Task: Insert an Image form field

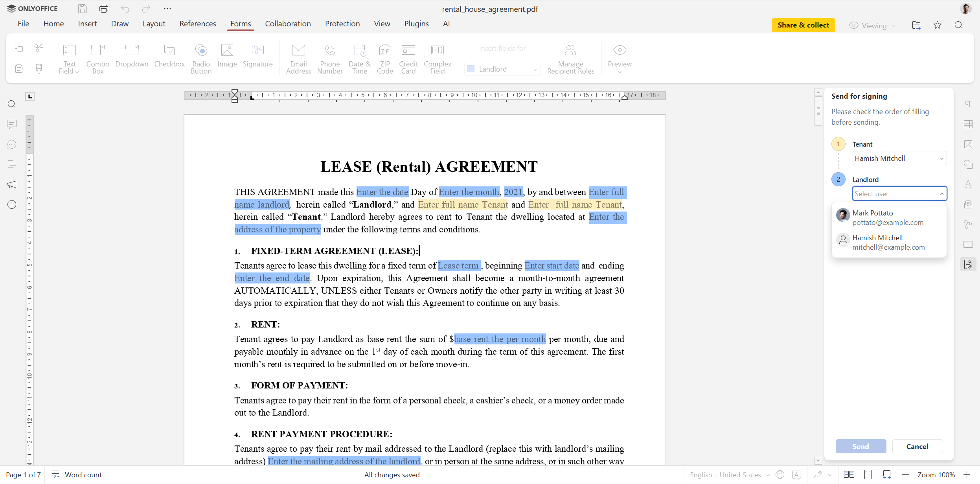Action: click(x=227, y=56)
